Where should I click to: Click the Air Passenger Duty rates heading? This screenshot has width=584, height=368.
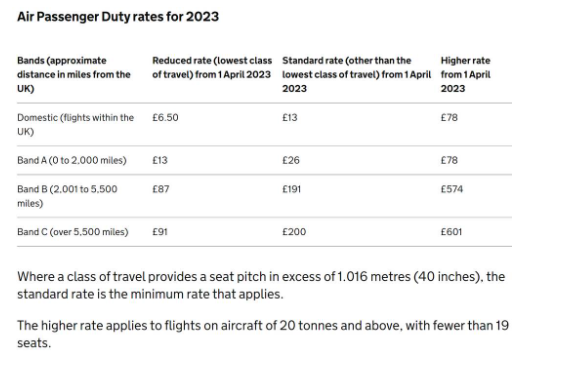pos(118,17)
